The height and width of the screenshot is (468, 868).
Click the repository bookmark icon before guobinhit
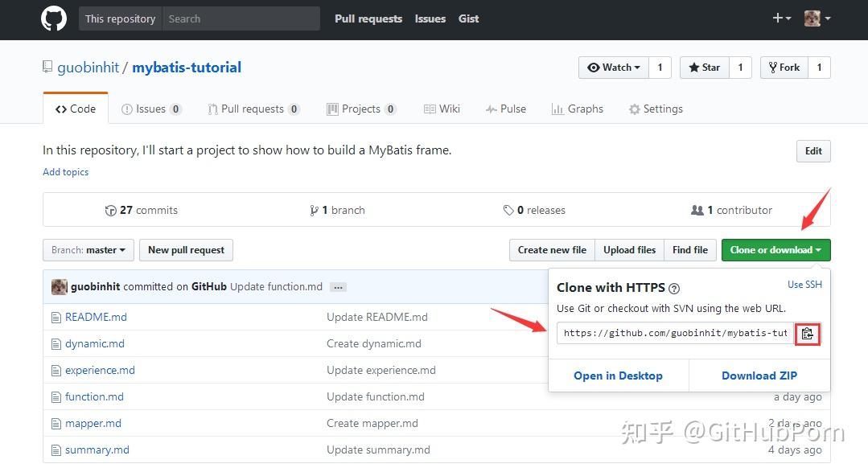tap(47, 67)
